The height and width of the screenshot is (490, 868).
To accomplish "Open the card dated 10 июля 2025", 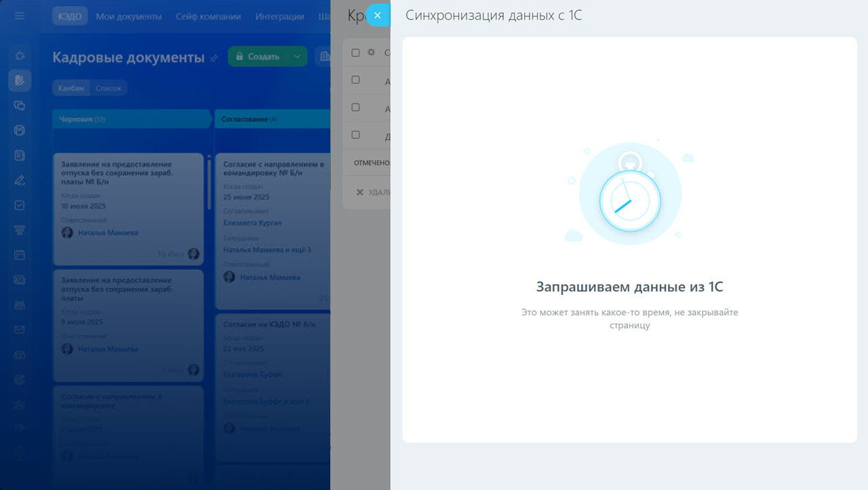I will (x=128, y=209).
